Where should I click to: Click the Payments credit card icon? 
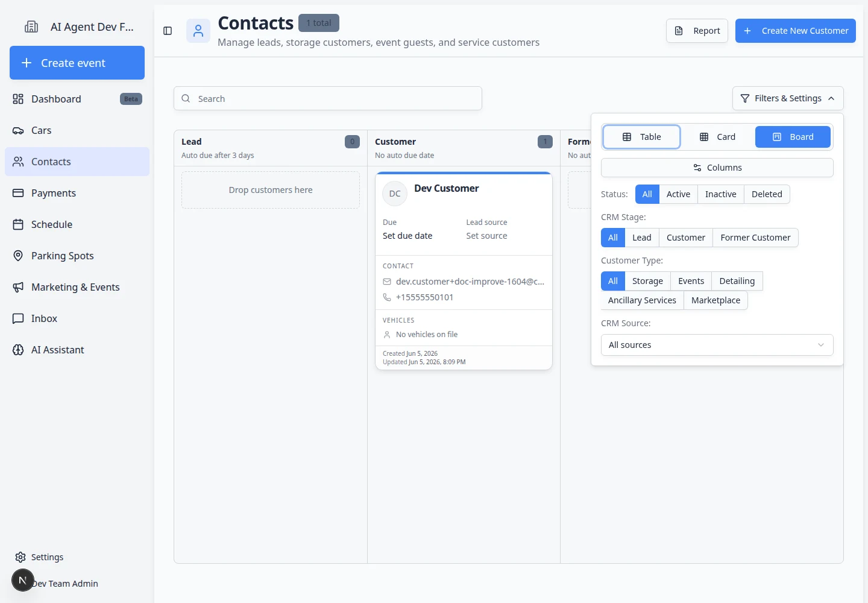click(18, 193)
